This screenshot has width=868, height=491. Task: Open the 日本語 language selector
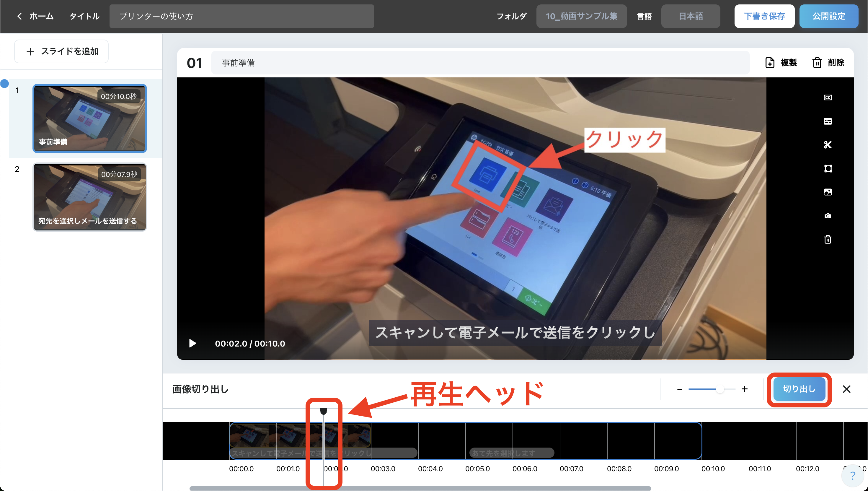pos(691,16)
